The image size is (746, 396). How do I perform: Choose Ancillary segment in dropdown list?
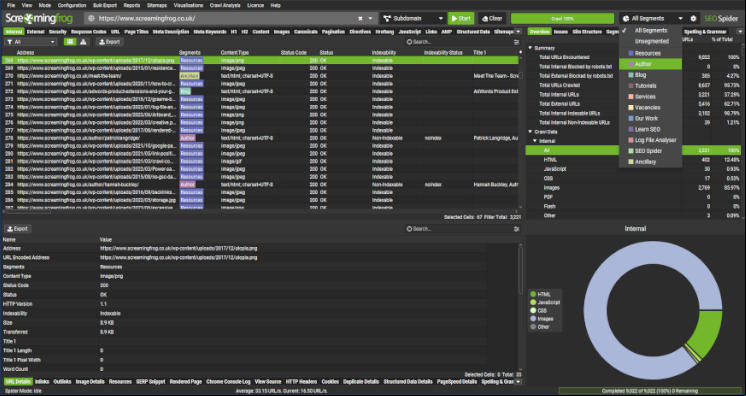coord(650,162)
